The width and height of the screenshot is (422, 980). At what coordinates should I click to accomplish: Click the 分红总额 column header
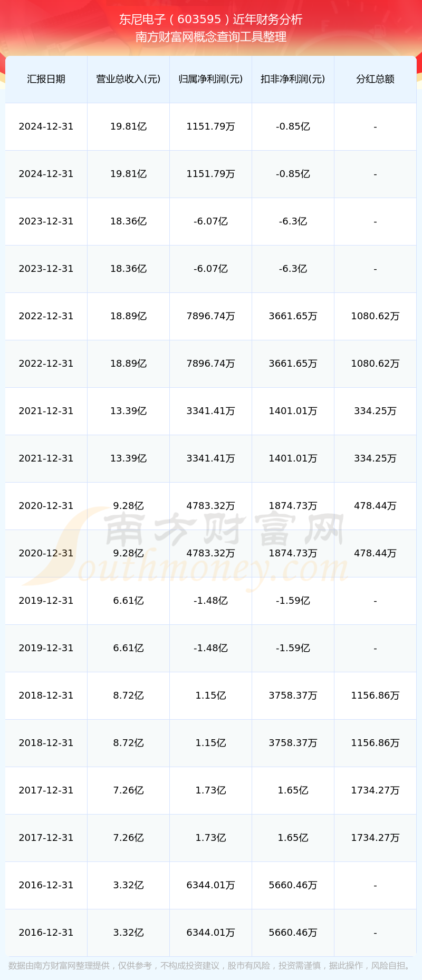(x=375, y=79)
